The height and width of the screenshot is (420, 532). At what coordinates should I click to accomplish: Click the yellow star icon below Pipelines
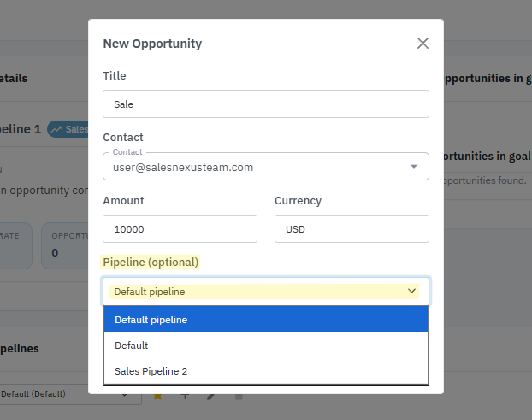[x=157, y=396]
